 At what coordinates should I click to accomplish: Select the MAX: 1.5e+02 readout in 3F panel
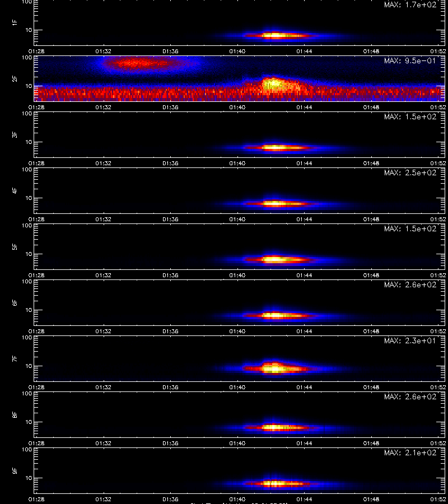(410, 116)
